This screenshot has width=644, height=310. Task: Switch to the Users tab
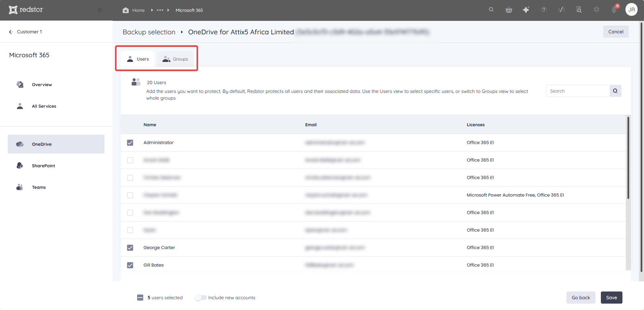coord(137,59)
